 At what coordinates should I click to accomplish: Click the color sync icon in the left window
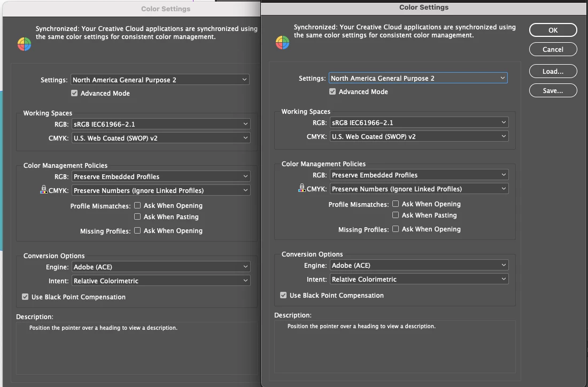pyautogui.click(x=25, y=44)
